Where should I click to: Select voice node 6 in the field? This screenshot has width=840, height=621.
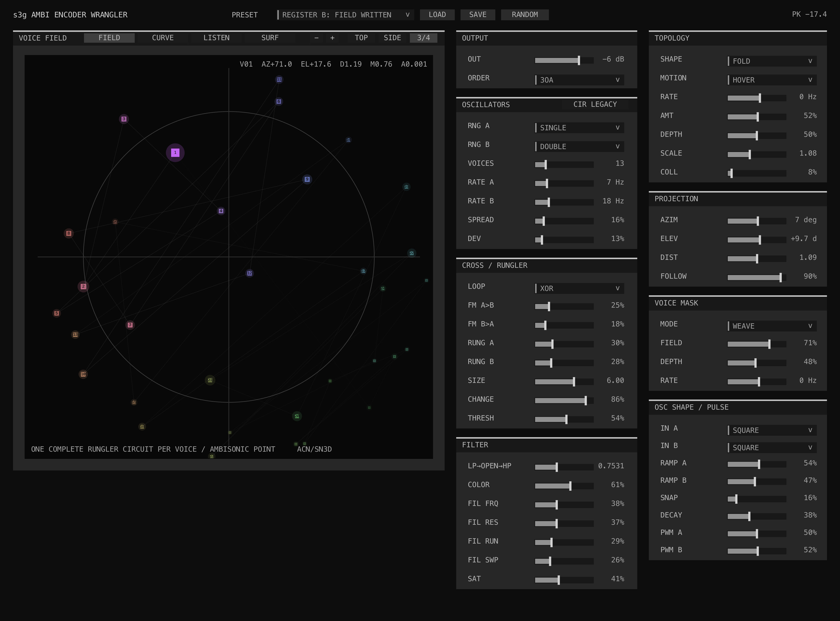pos(279,102)
